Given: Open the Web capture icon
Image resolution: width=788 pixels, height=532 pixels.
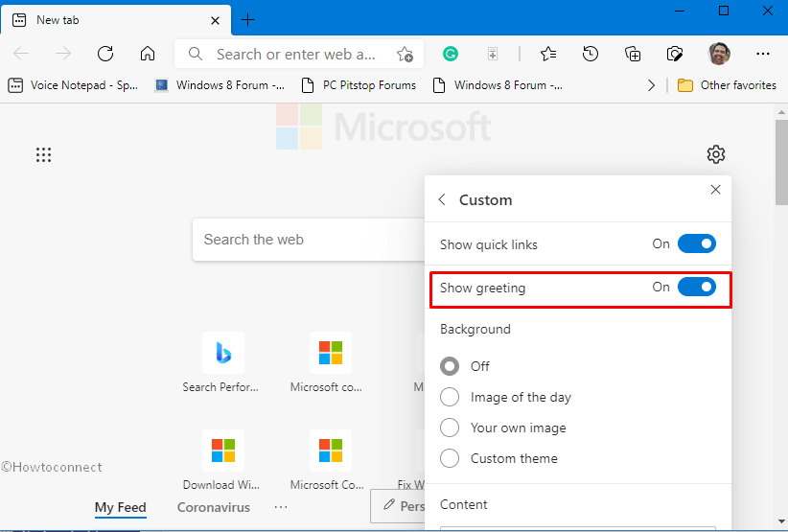Looking at the screenshot, I should pos(675,54).
